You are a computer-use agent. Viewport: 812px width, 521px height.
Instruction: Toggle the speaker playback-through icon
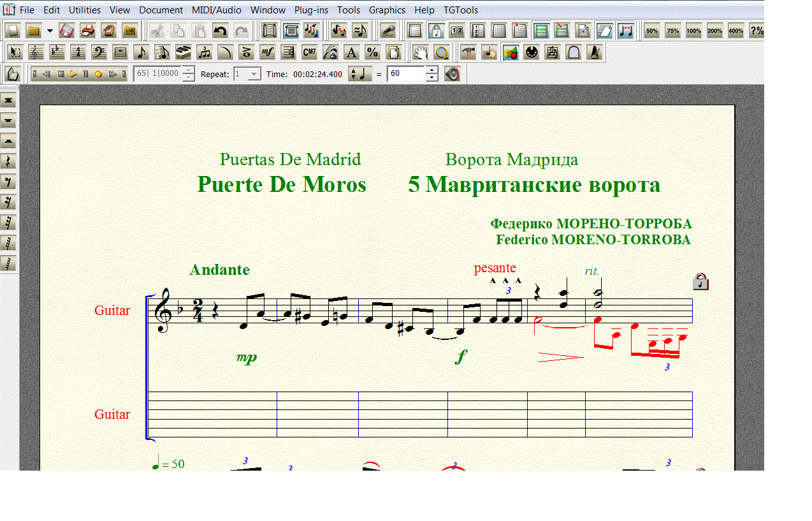point(452,74)
